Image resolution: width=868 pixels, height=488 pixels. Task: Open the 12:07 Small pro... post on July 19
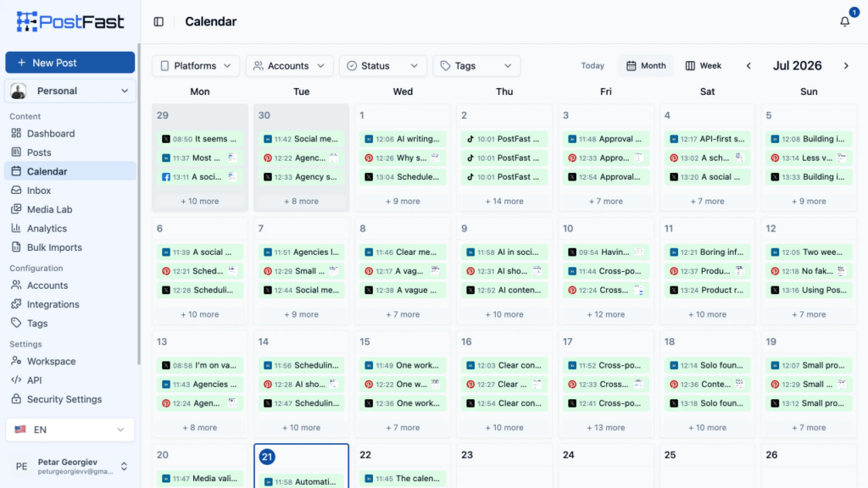tap(809, 365)
